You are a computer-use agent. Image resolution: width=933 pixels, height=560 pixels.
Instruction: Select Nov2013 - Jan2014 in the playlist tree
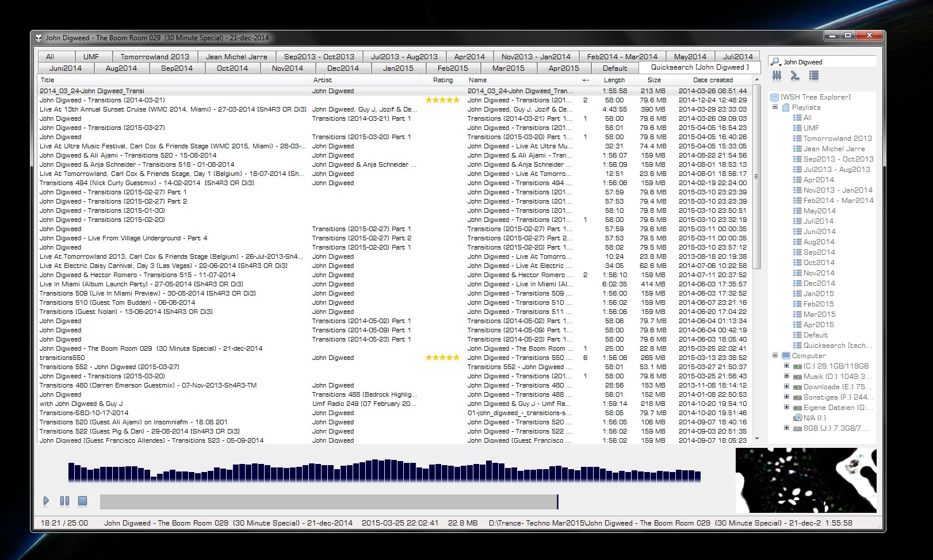click(x=838, y=190)
